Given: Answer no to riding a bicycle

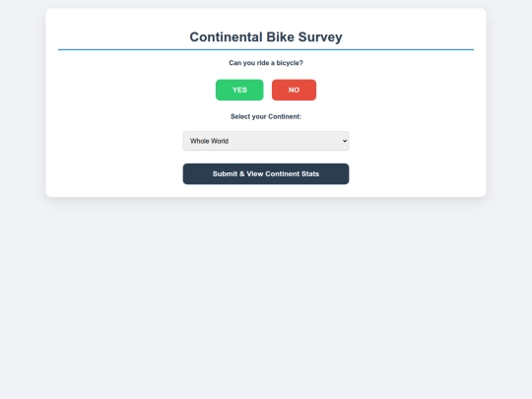Looking at the screenshot, I should point(294,90).
